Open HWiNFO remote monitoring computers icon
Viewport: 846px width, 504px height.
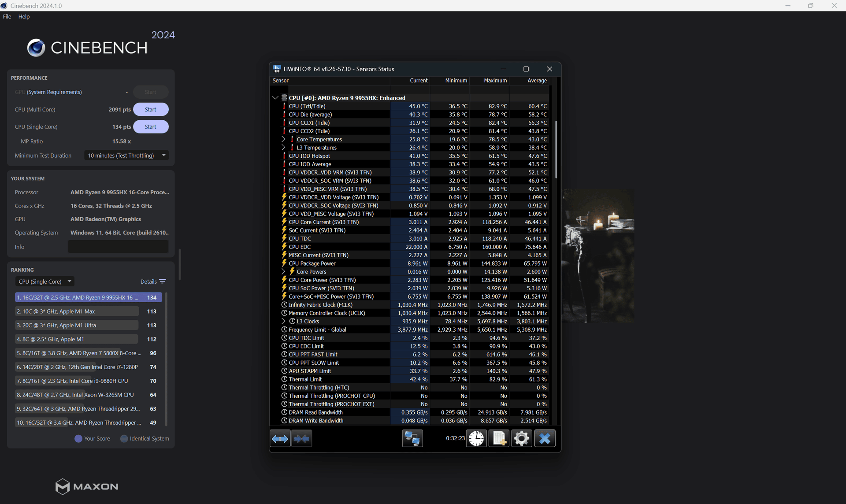[412, 438]
